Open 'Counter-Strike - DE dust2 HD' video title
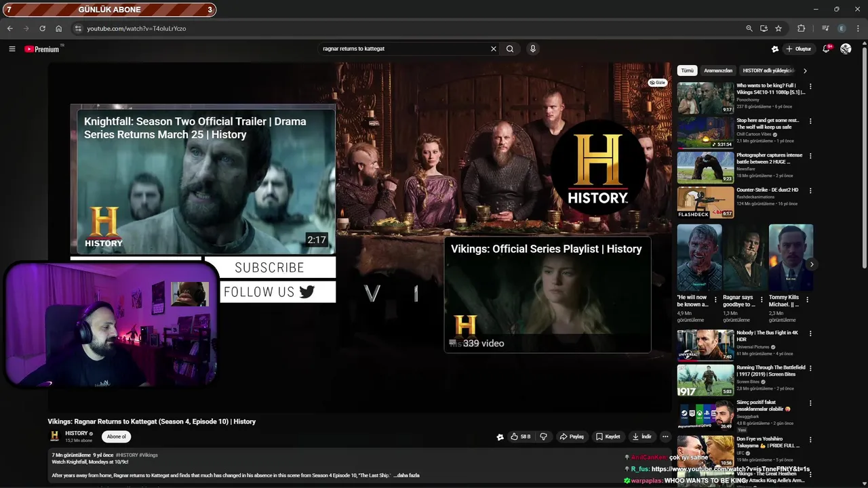Viewport: 868px width, 488px height. tap(768, 190)
